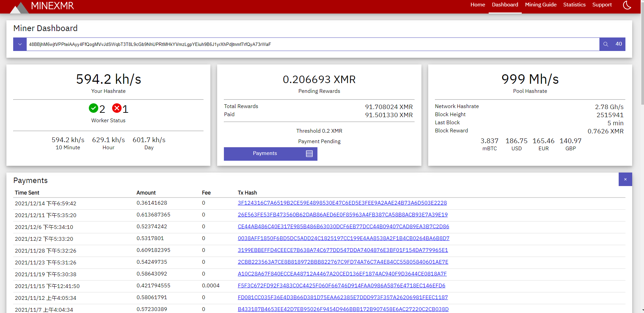This screenshot has height=313, width=644.
Task: Open tx hash starting B433187B4653
Action: (x=343, y=309)
